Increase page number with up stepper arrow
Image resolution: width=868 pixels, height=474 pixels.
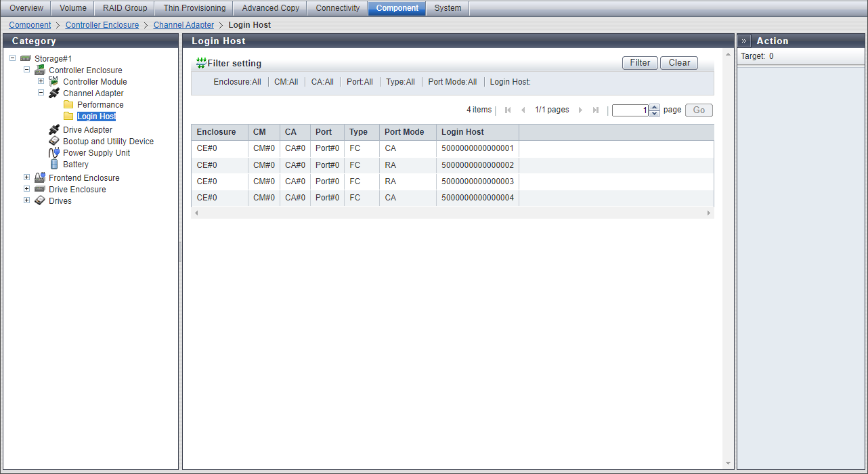(x=654, y=107)
